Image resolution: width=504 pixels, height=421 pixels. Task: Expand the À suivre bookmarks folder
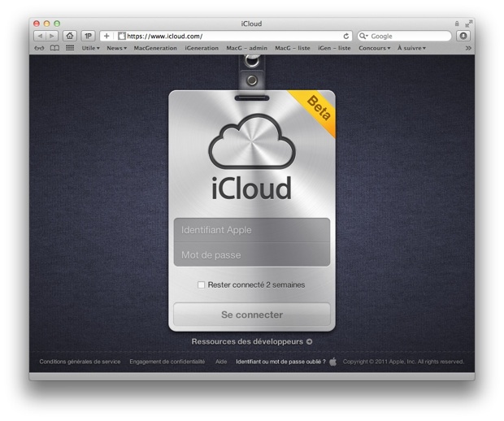click(411, 48)
